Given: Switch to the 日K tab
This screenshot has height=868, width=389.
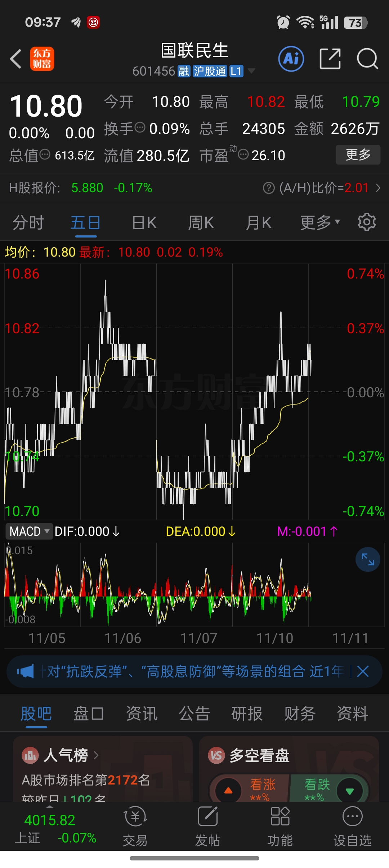Looking at the screenshot, I should pyautogui.click(x=144, y=222).
